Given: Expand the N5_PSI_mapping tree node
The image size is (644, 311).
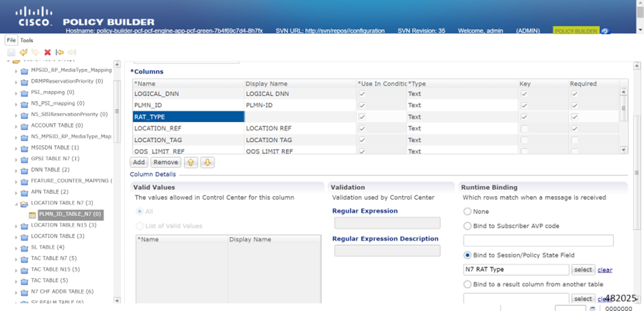Looking at the screenshot, I should point(16,103).
